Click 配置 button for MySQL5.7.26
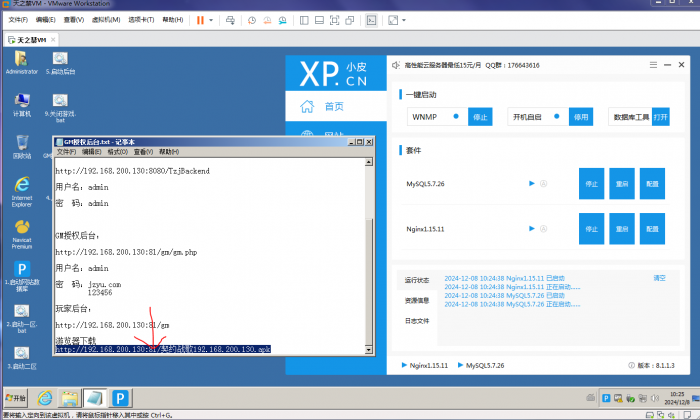Screen dimensions: 700x420 652,184
